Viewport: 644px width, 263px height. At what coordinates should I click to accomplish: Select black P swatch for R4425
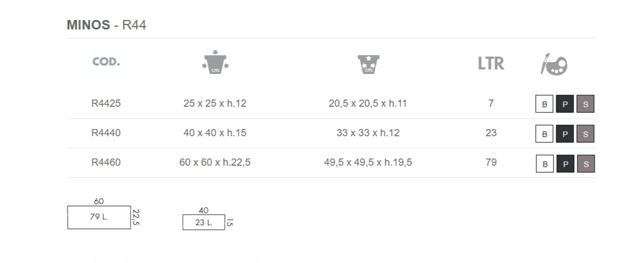pos(565,104)
